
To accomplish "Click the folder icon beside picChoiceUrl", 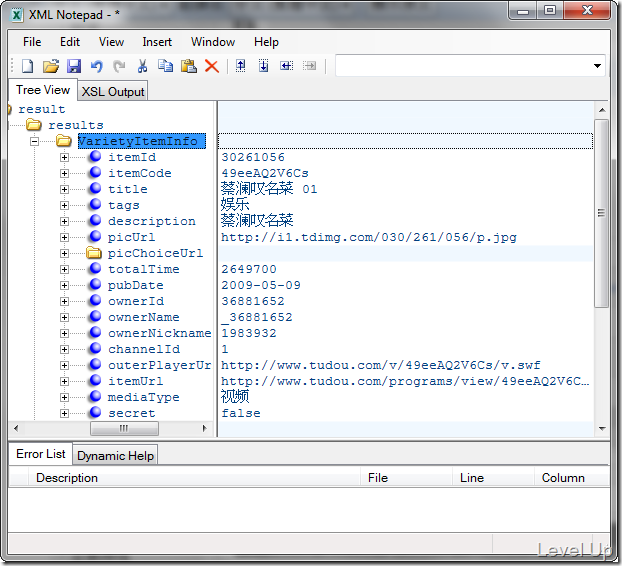I will pyautogui.click(x=94, y=253).
